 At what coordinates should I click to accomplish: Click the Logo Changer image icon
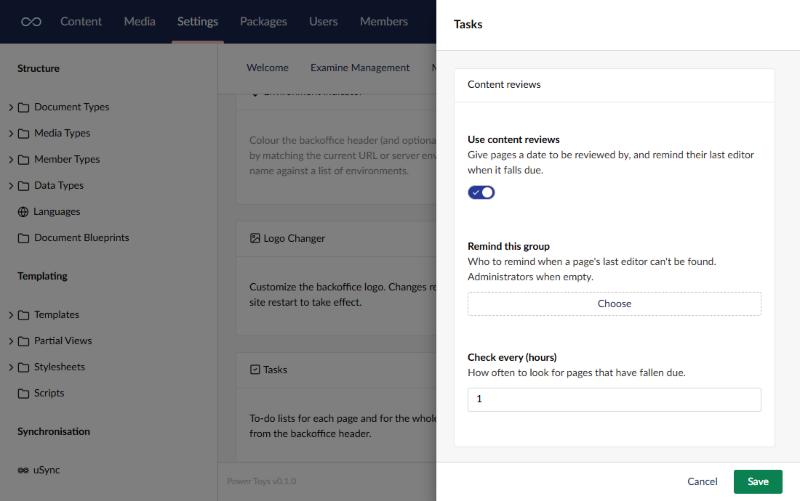click(x=255, y=238)
